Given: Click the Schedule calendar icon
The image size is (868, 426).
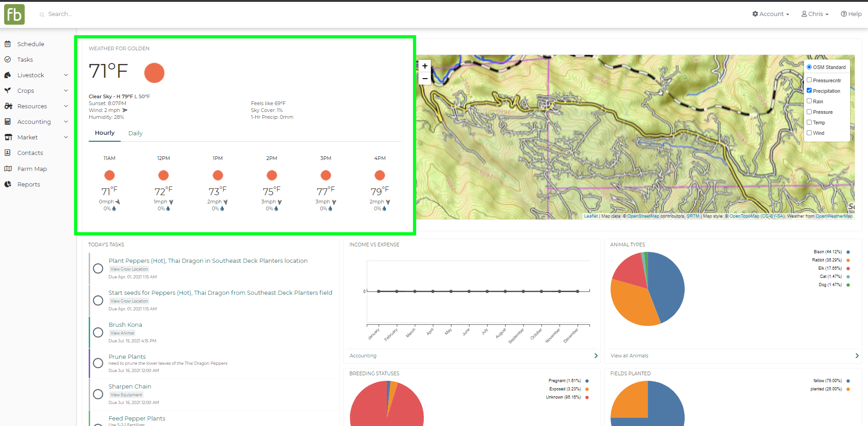Looking at the screenshot, I should click(x=7, y=44).
